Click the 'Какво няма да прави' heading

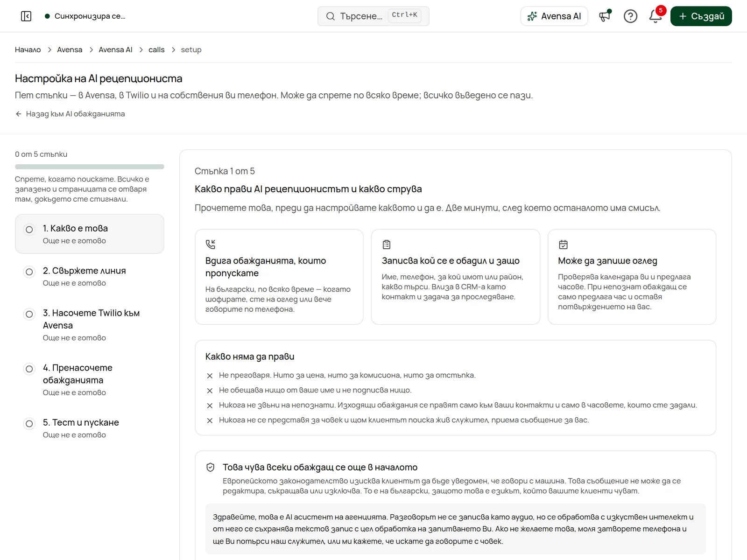pos(250,357)
